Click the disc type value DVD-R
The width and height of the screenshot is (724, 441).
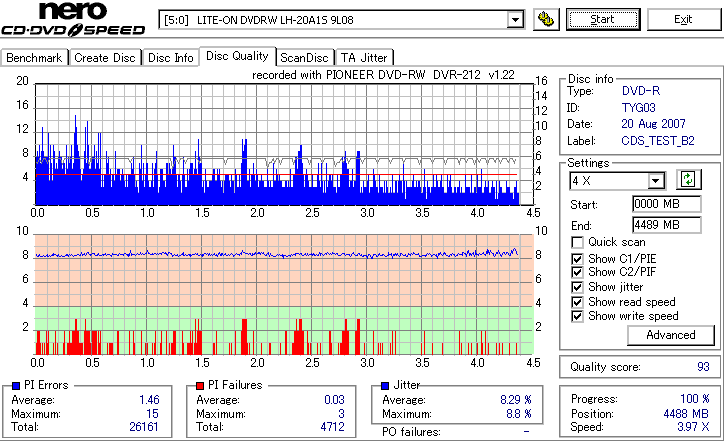(x=641, y=91)
